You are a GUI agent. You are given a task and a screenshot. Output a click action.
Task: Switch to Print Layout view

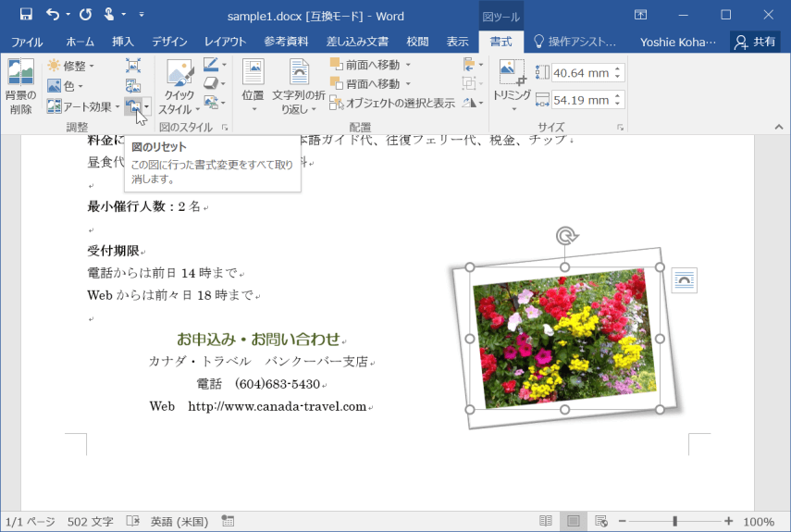[x=573, y=522]
